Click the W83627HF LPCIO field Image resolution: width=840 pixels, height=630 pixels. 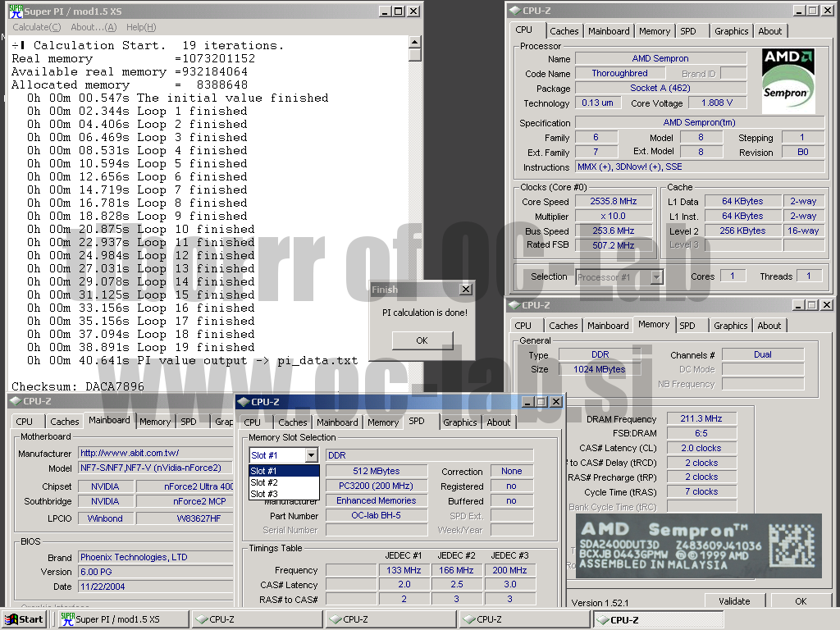pyautogui.click(x=185, y=518)
